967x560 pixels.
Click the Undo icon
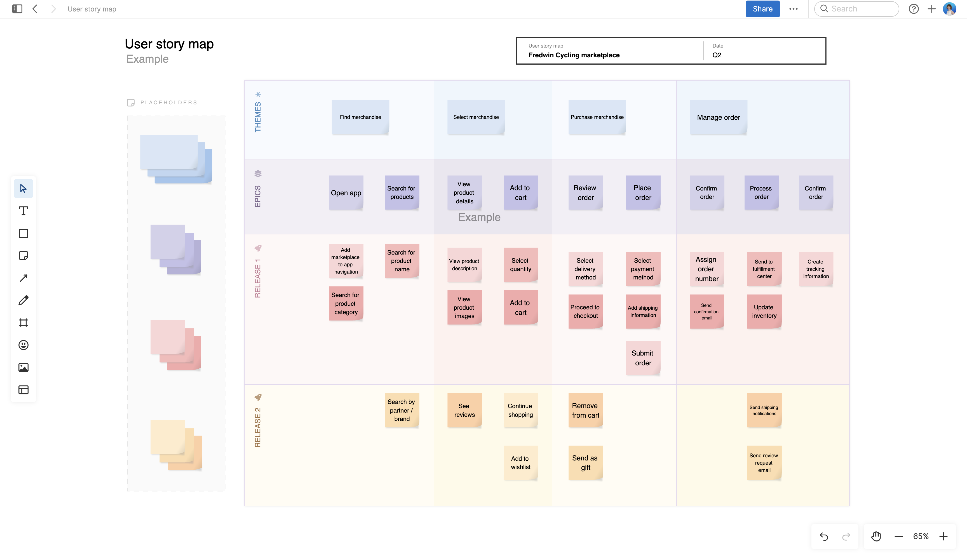824,536
